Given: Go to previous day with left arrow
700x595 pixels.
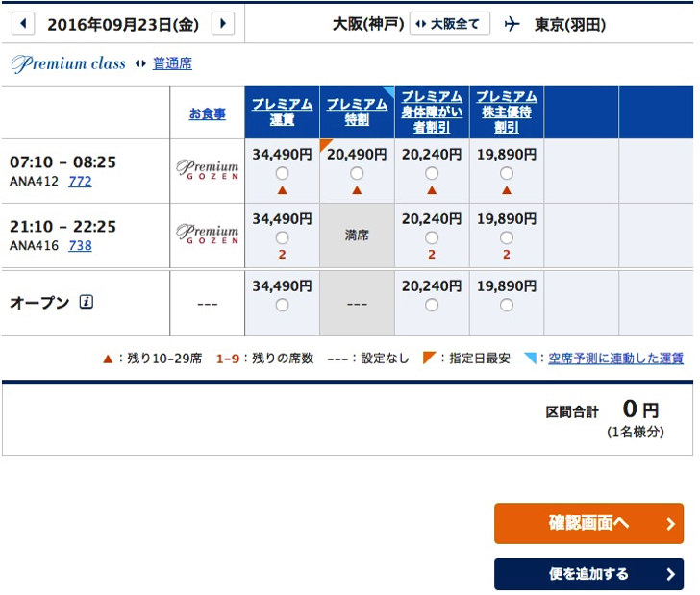Looking at the screenshot, I should click(23, 23).
